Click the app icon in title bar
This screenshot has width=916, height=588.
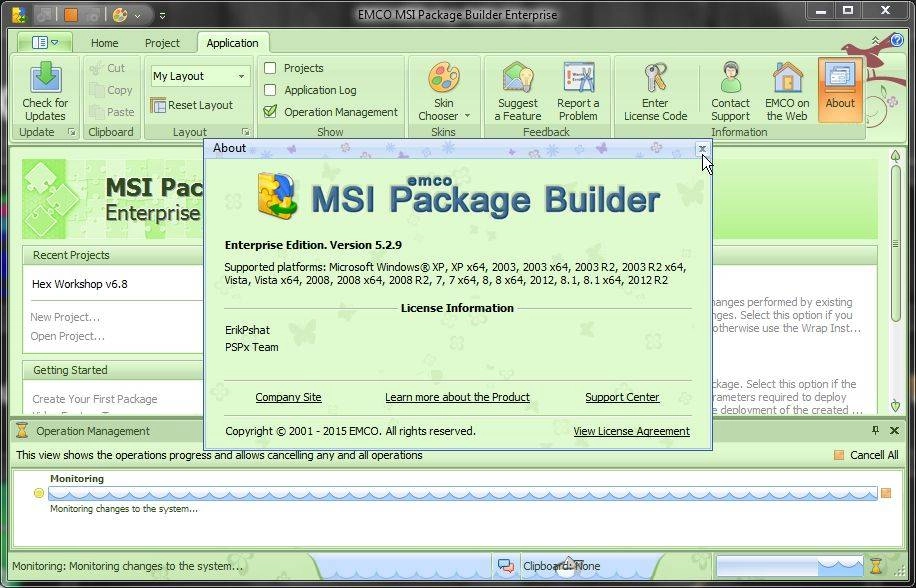tap(18, 15)
